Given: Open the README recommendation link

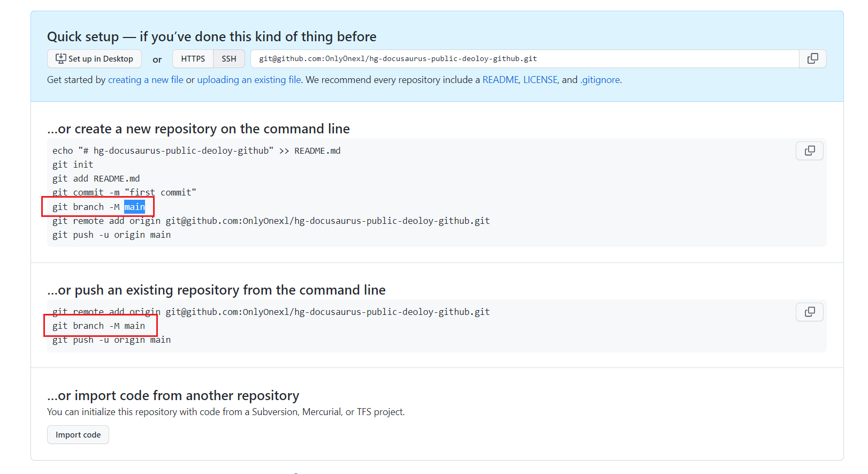Looking at the screenshot, I should coord(500,80).
